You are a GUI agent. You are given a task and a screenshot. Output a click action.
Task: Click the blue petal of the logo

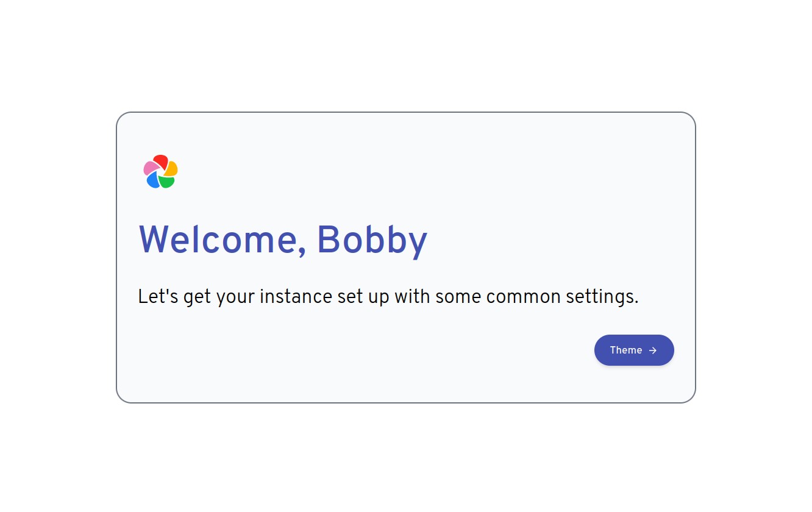[x=153, y=180]
